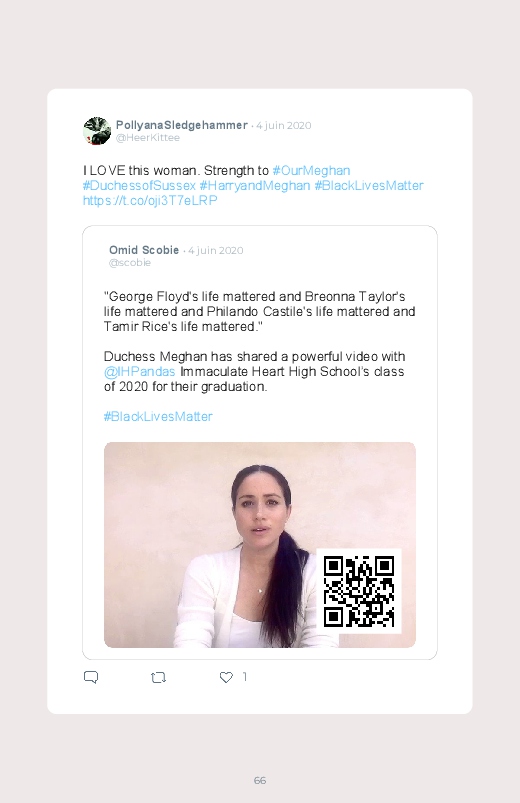
Task: Click the like count number 1
Action: tap(245, 677)
